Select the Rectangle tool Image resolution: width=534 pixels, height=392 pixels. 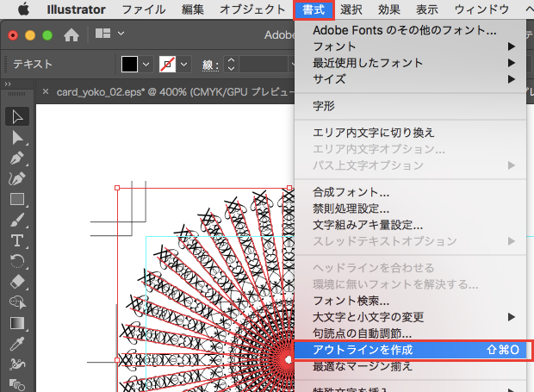click(17, 199)
